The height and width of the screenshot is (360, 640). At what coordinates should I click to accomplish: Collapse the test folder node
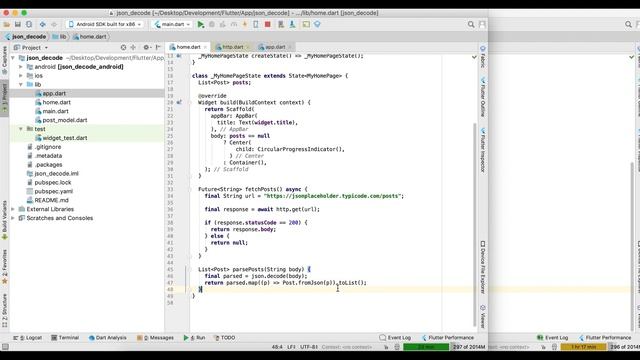21,129
